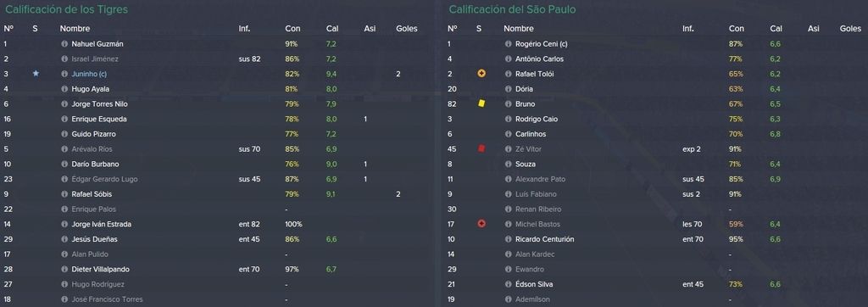Click the Asi column header for Tigres
The height and width of the screenshot is (307, 868).
pos(370,28)
